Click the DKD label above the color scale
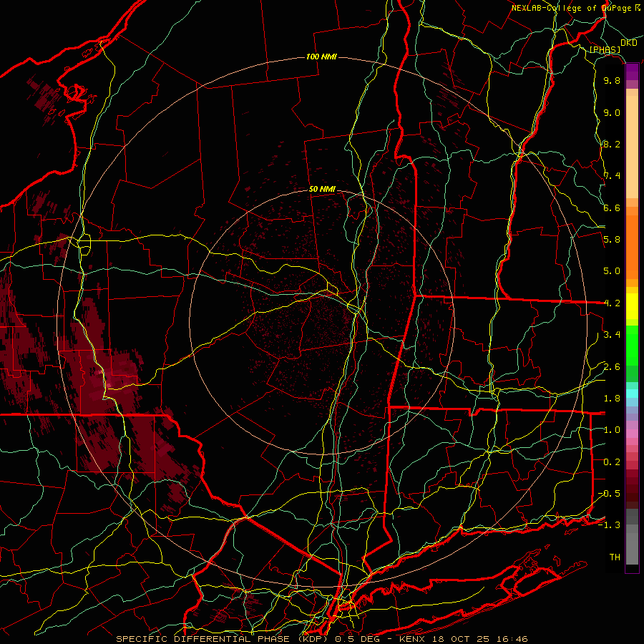The width and height of the screenshot is (644, 644). [629, 43]
